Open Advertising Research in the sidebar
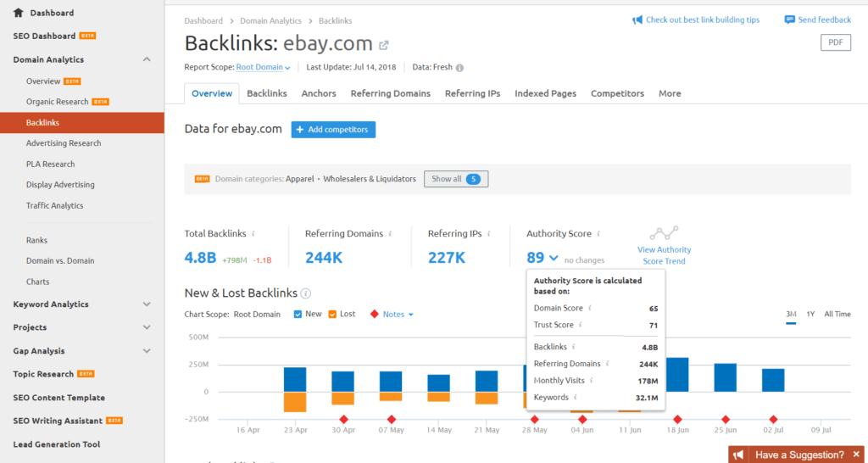 [64, 143]
